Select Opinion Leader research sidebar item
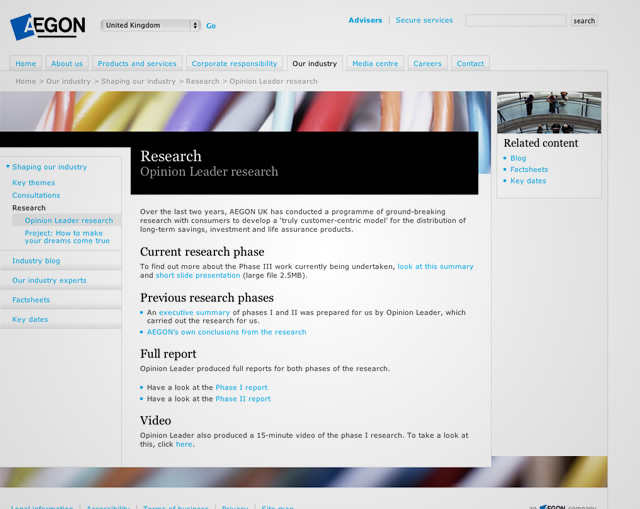The width and height of the screenshot is (640, 509). click(69, 220)
